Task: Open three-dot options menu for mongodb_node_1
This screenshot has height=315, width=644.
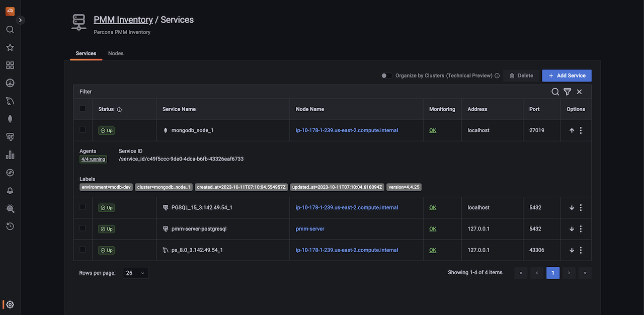Action: point(581,130)
